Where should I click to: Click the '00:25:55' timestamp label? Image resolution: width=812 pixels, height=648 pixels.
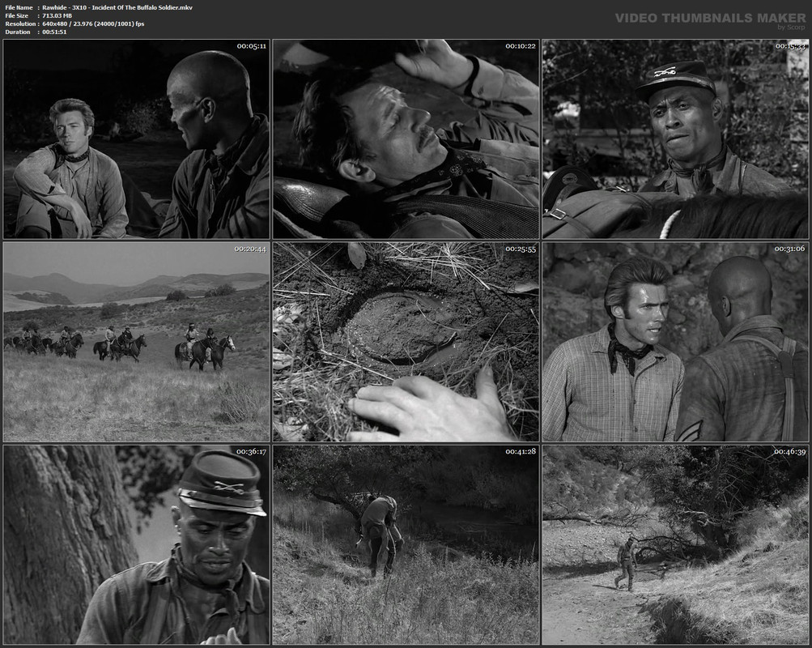coord(521,249)
